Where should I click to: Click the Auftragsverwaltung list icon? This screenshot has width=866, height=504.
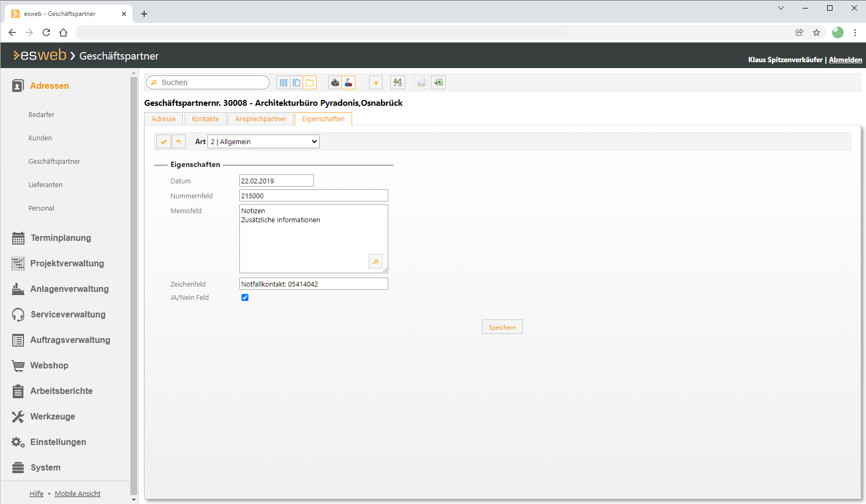18,340
